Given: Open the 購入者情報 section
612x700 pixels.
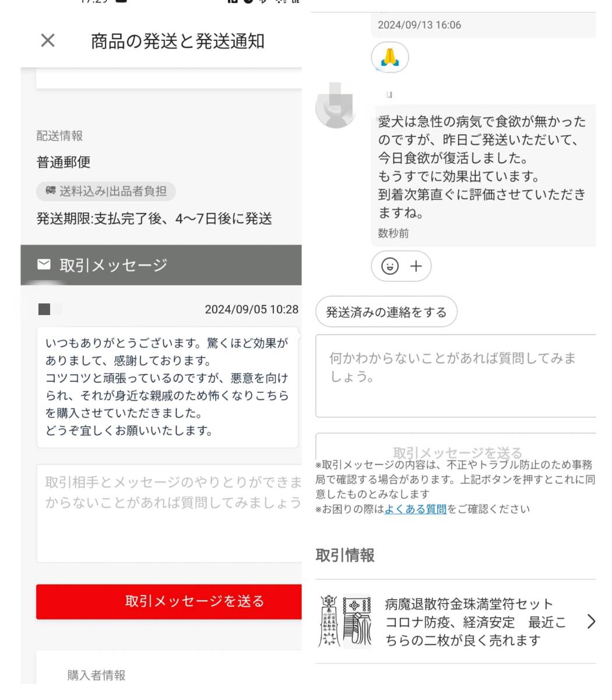Looking at the screenshot, I should tap(96, 675).
